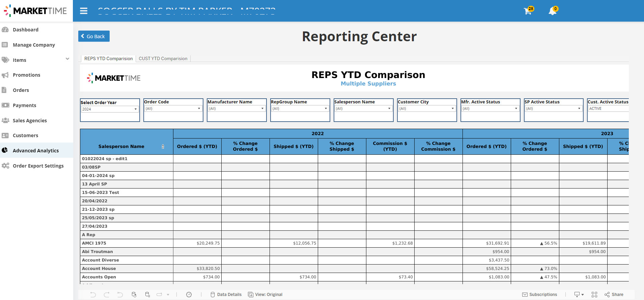
Task: Click the Go Back button
Action: pyautogui.click(x=94, y=36)
